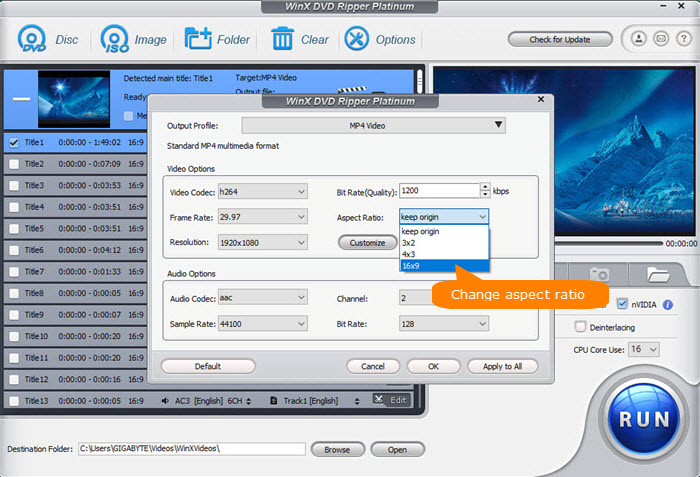Open the Sample Rate dropdown
The width and height of the screenshot is (700, 477).
pyautogui.click(x=262, y=323)
